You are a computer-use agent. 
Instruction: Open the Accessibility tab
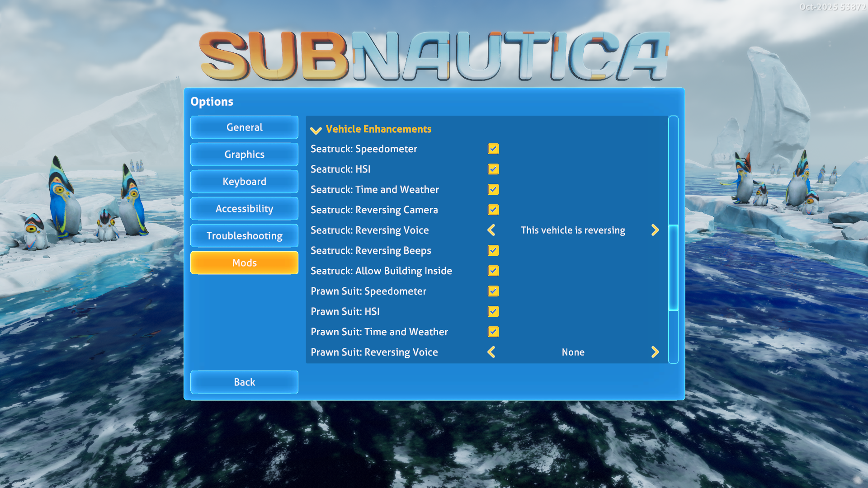244,209
